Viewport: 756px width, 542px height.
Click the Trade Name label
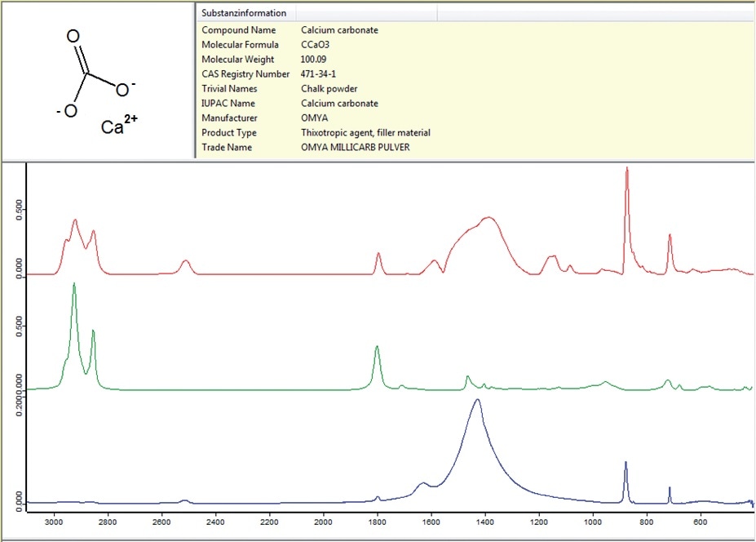click(227, 147)
